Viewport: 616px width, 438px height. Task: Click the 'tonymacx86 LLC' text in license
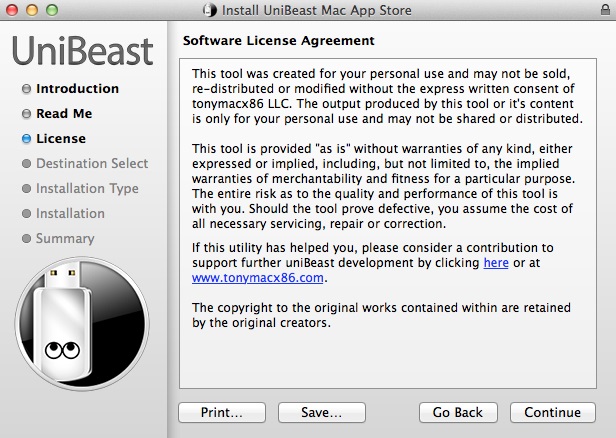242,104
